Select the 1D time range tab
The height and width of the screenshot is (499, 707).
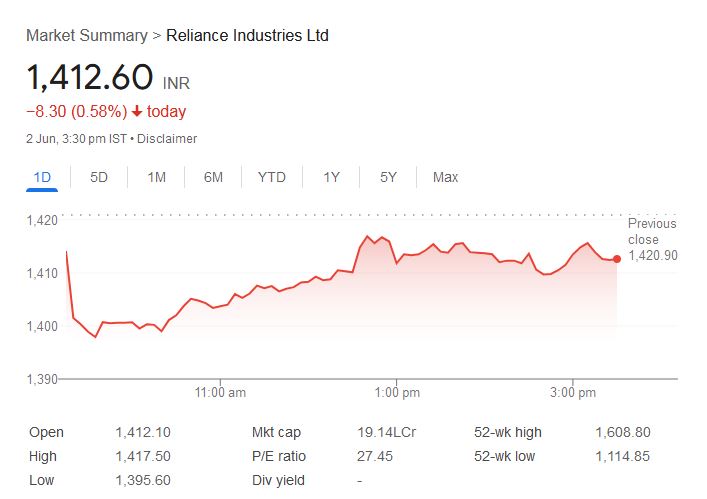tap(42, 177)
